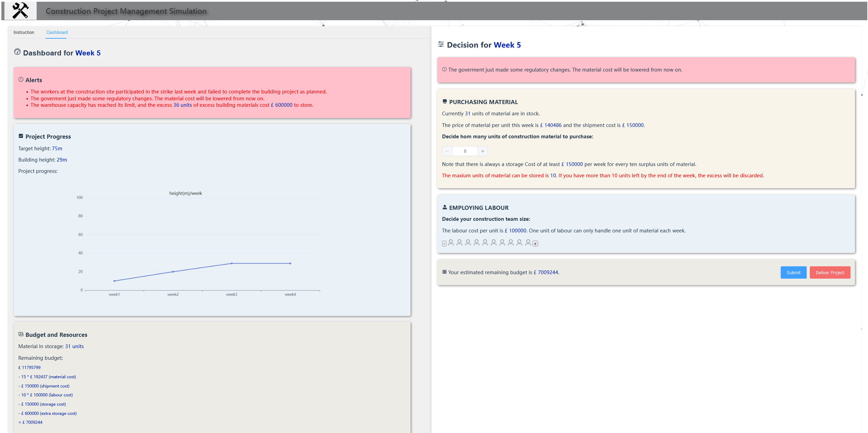
Task: Click the week3 data point on chart
Action: (232, 264)
